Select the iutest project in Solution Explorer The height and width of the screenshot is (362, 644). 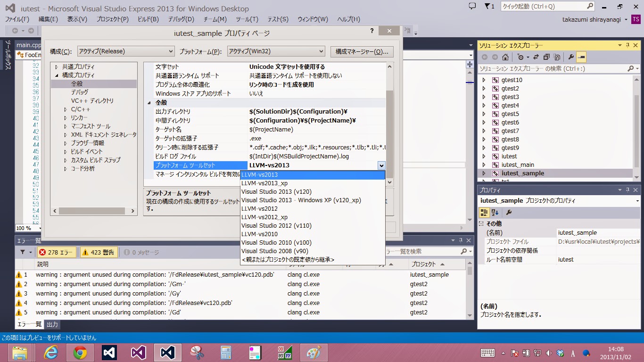pos(509,156)
